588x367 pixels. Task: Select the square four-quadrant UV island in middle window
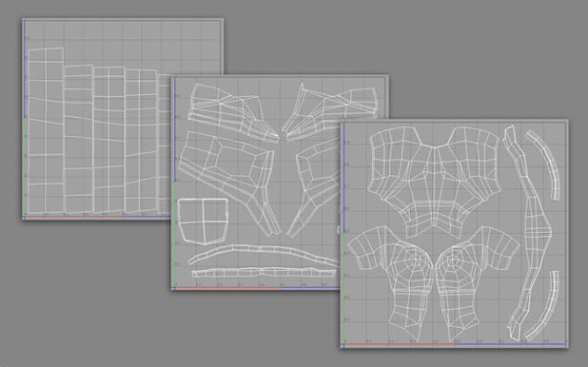click(x=203, y=222)
